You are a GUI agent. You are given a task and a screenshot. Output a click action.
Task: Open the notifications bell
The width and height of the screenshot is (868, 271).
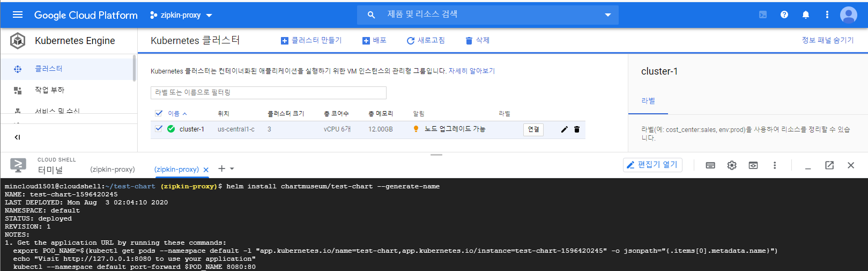(806, 15)
